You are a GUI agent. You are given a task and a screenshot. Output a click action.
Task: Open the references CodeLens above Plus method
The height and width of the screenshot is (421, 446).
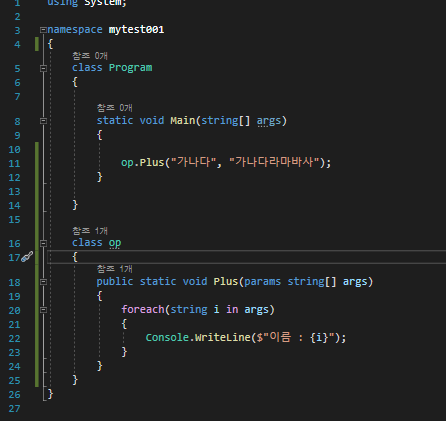click(x=114, y=269)
